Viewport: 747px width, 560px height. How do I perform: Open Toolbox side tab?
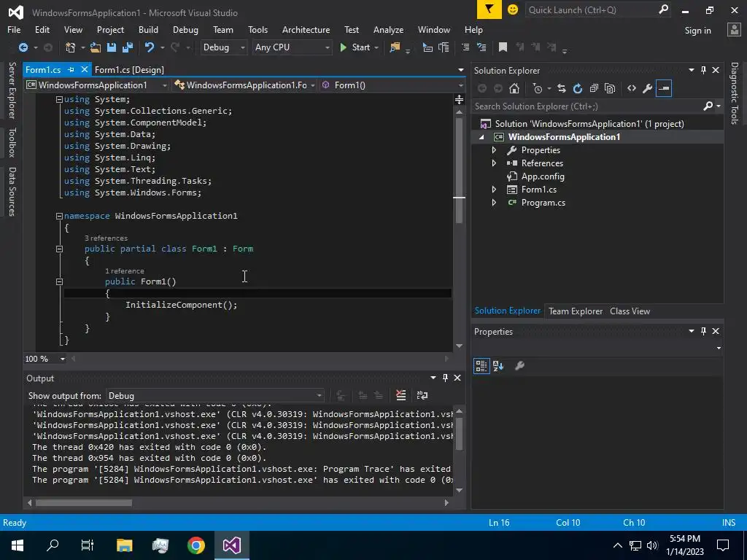tap(12, 142)
